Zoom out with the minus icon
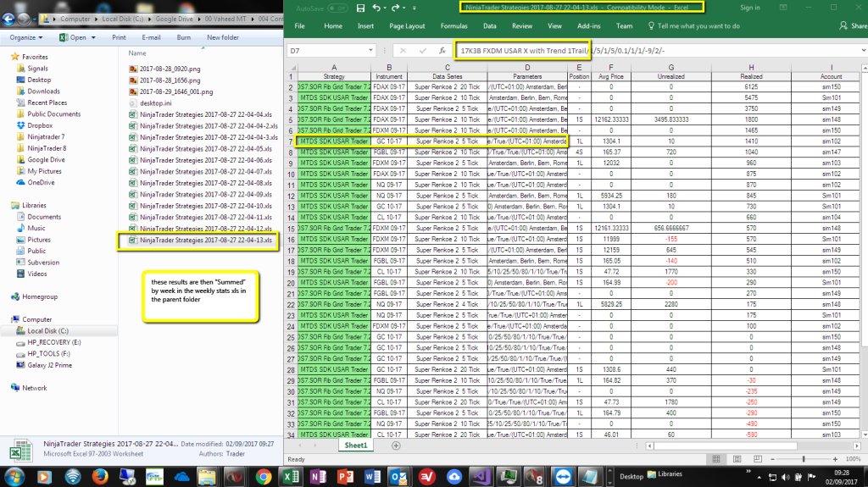 pyautogui.click(x=773, y=459)
